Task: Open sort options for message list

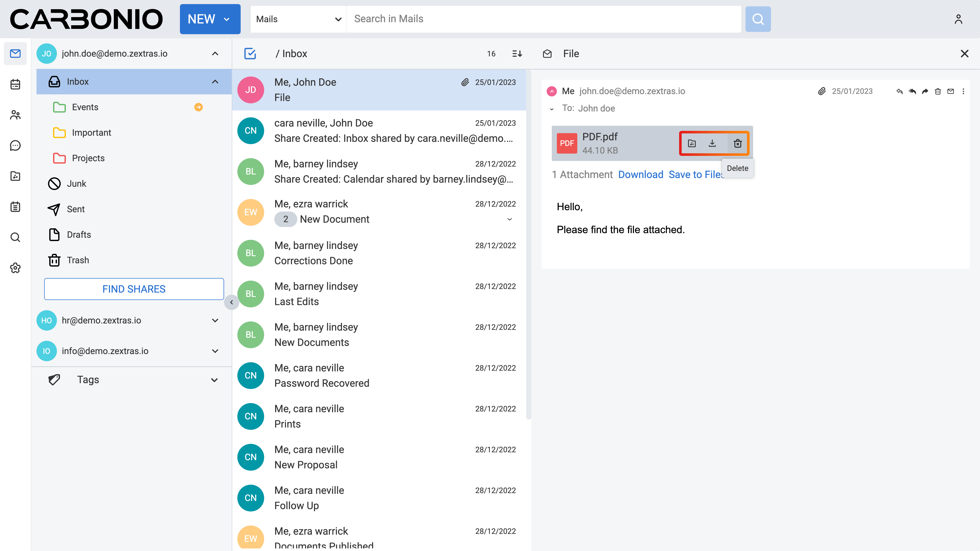Action: tap(517, 54)
